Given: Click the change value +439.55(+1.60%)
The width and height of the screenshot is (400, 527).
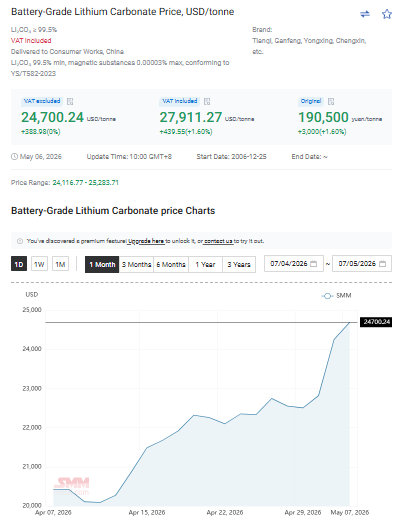Looking at the screenshot, I should point(186,132).
